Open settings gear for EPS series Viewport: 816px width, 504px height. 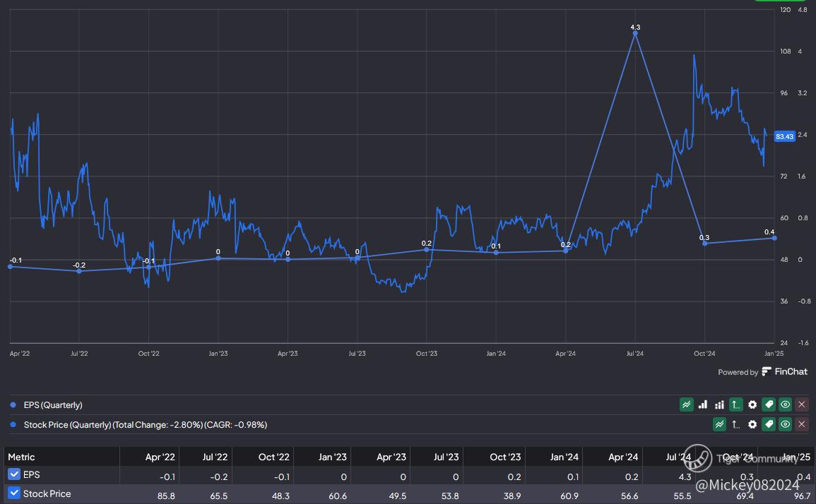752,404
